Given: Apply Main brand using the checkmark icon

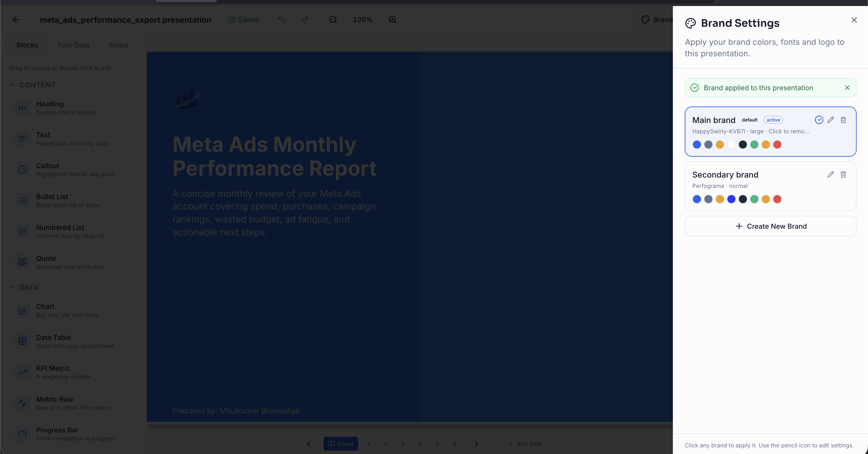Looking at the screenshot, I should click(819, 120).
